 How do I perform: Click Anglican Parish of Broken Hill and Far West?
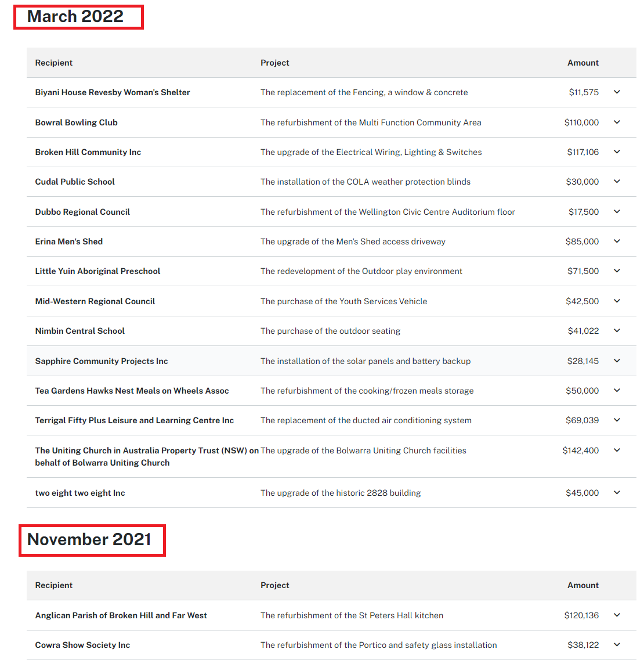[x=121, y=615]
